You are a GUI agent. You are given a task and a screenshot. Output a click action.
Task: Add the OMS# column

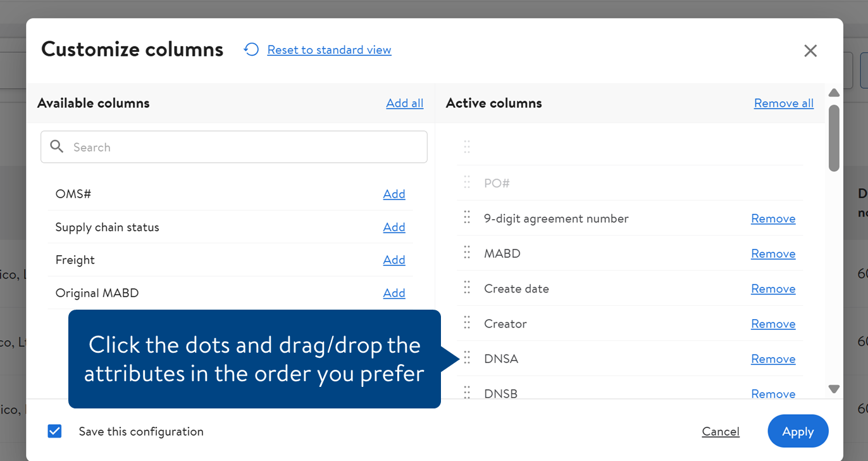pos(394,194)
